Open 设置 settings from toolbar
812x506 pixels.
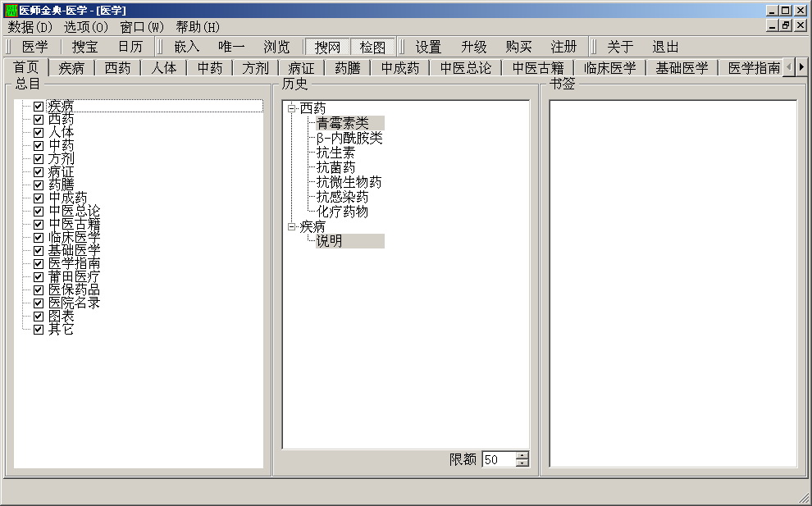[x=428, y=47]
